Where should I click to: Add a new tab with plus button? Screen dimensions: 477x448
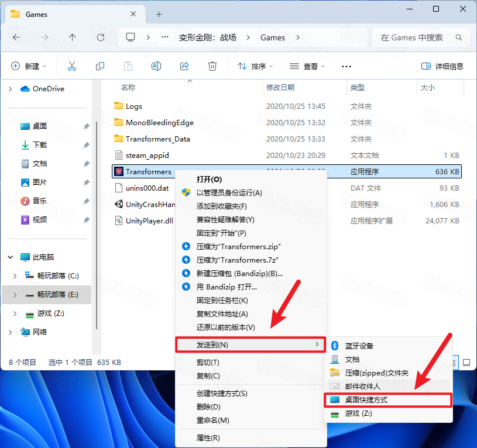point(159,14)
